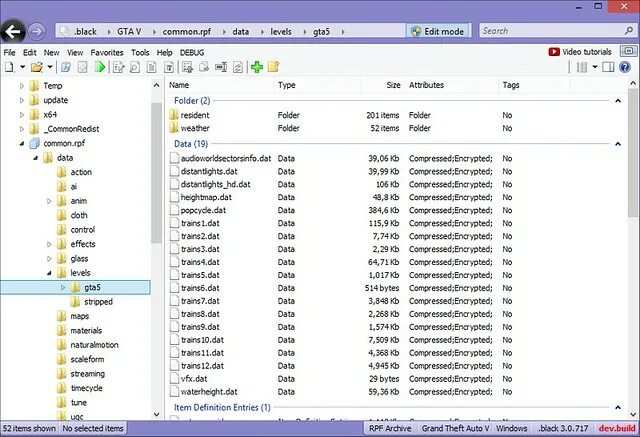Viewport: 640px width, 437px height.
Task: Collapse the levels folder node
Action: 49,273
